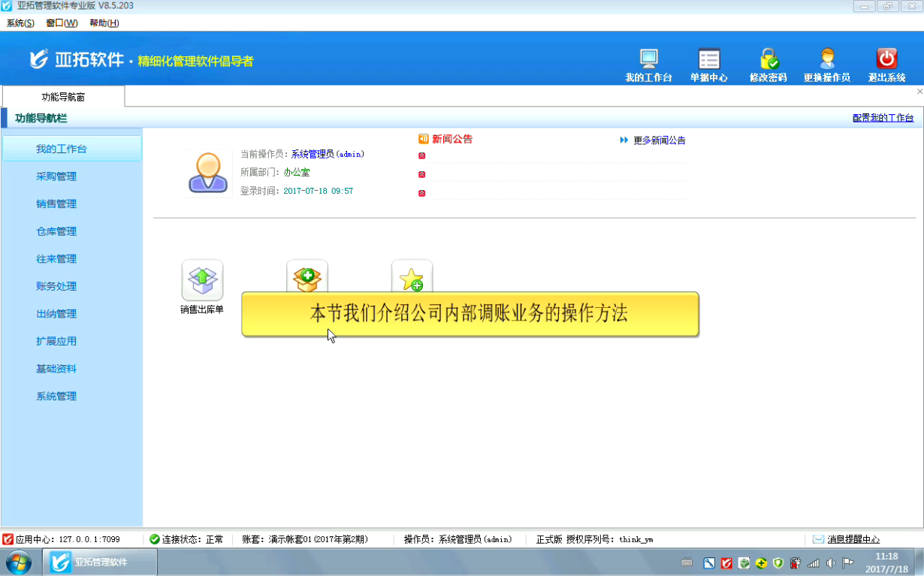Open 销售出库单 shortcut icon
Image resolution: width=924 pixels, height=576 pixels.
point(202,280)
